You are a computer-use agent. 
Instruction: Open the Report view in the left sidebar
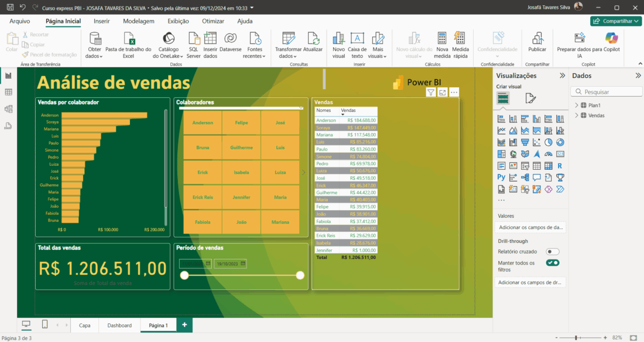(x=8, y=75)
